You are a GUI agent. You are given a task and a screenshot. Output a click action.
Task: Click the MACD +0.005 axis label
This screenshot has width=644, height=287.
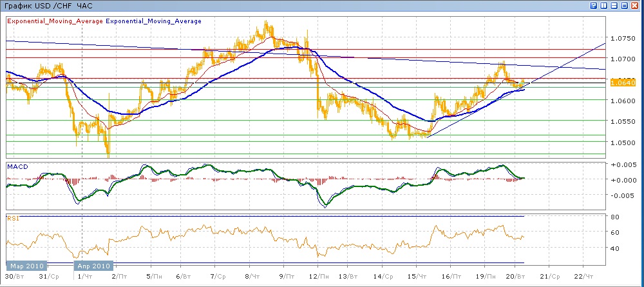622,165
